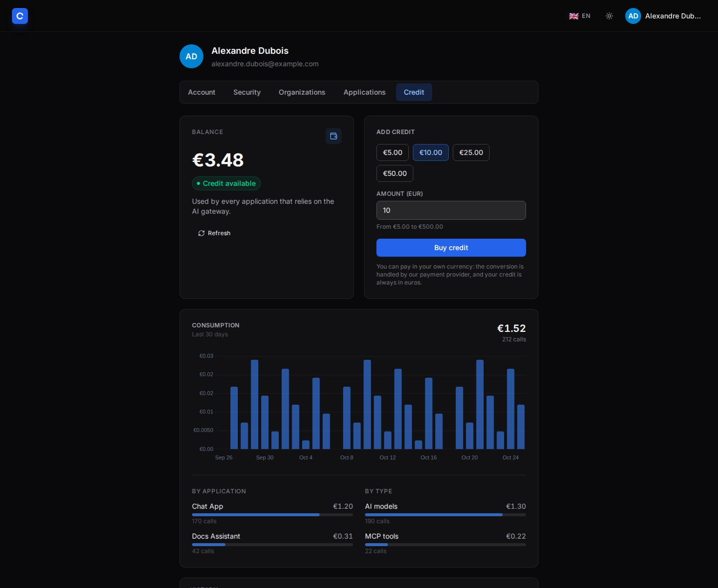Click the AD avatar in top bar
The width and height of the screenshot is (718, 588).
[633, 16]
